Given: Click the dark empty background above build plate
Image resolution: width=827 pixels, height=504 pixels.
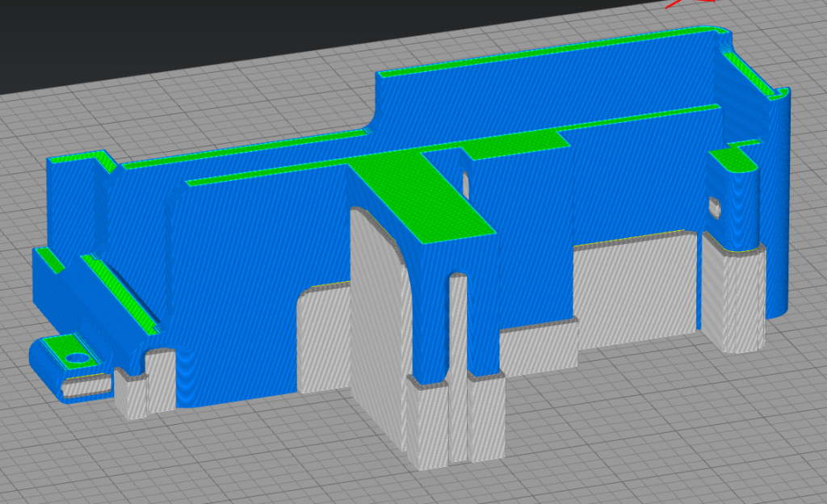Looking at the screenshot, I should tap(242, 40).
